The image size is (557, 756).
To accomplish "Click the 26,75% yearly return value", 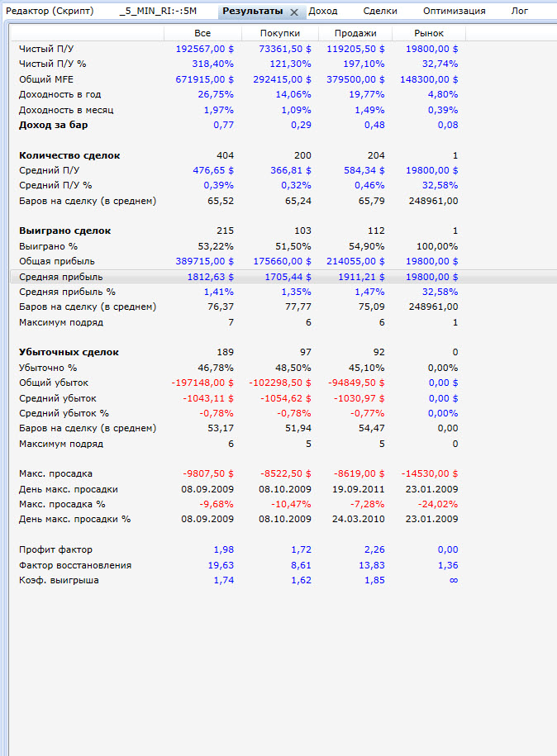I will [216, 94].
